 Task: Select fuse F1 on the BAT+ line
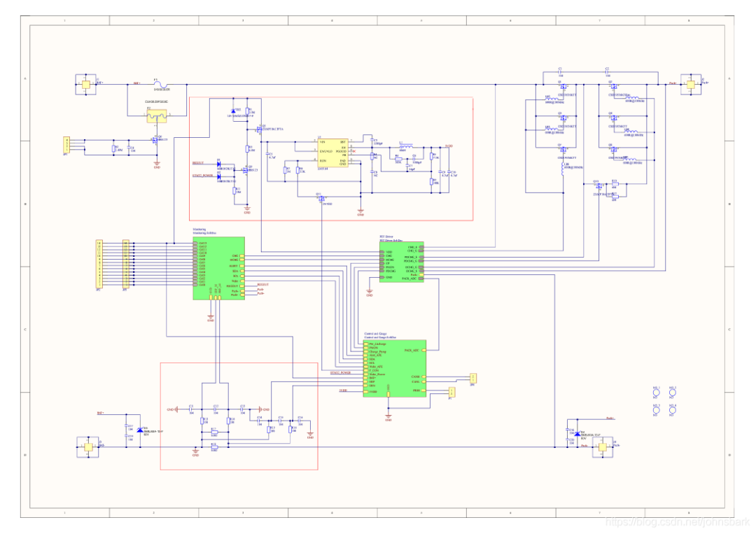160,85
